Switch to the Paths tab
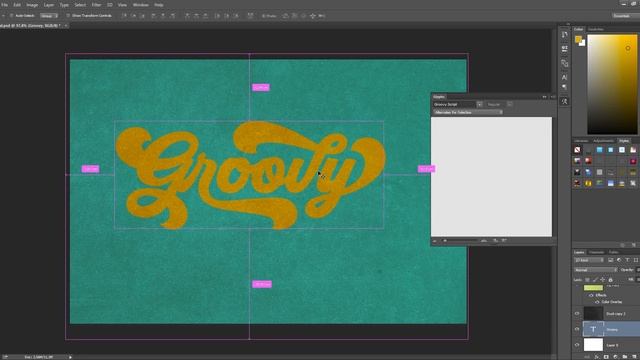640x360 pixels. point(613,252)
